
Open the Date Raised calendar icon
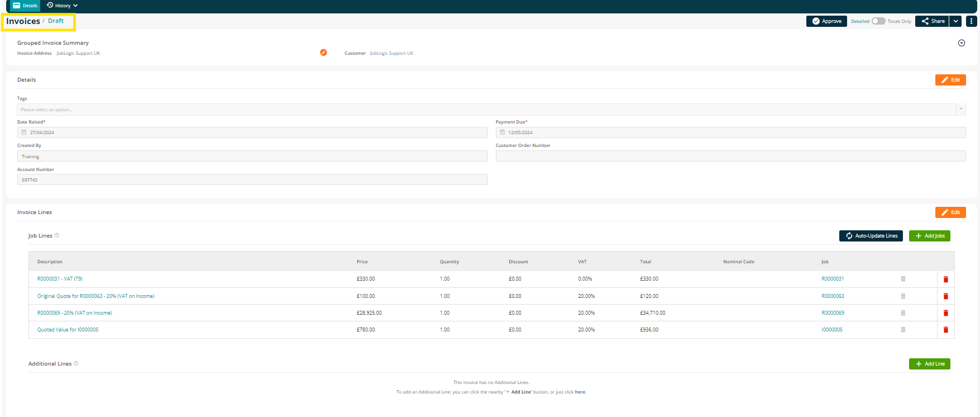tap(24, 132)
